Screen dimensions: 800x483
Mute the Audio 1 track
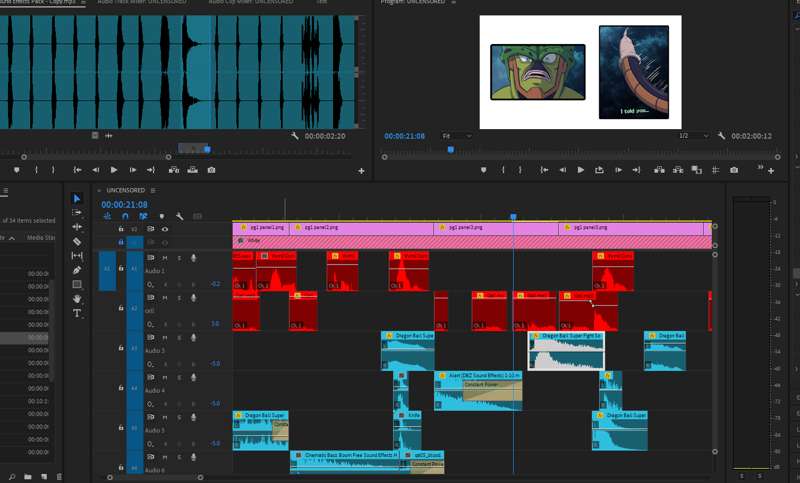coord(165,258)
